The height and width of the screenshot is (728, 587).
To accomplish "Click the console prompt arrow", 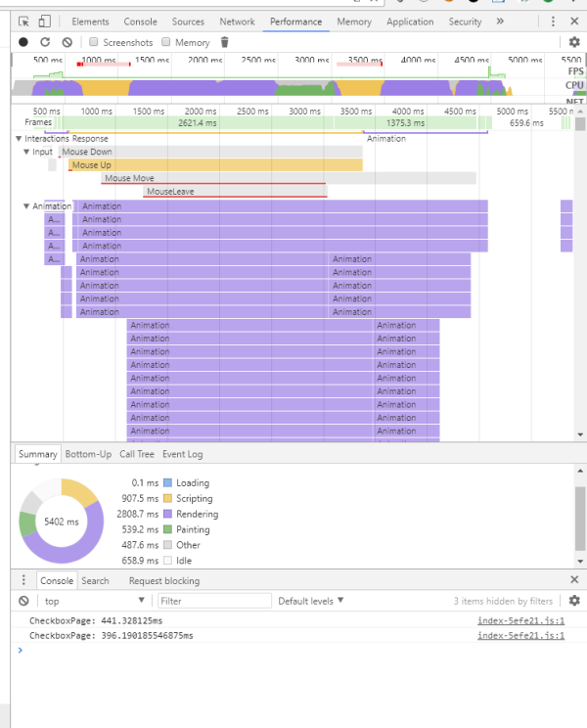I will tap(20, 650).
